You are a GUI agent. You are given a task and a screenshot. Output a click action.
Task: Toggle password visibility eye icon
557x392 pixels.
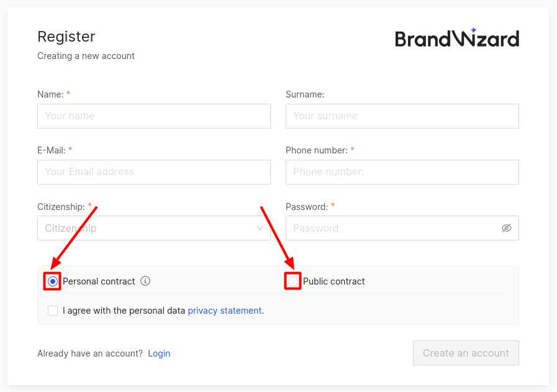pos(506,228)
